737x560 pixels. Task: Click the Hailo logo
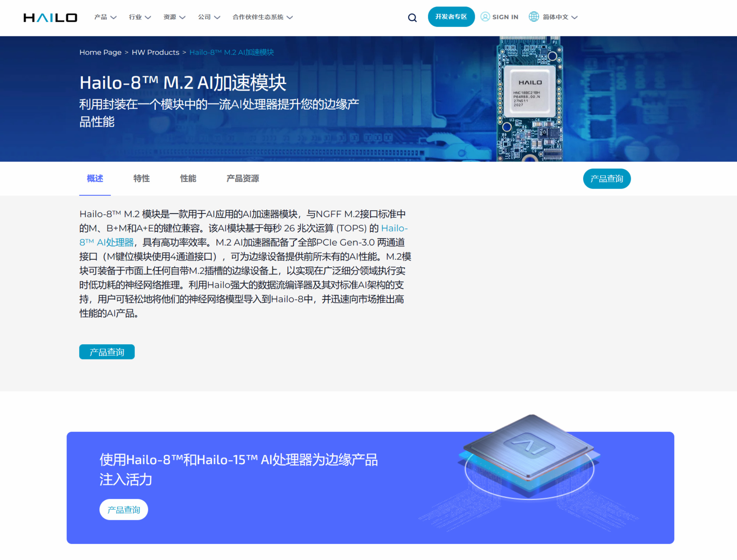tap(50, 17)
